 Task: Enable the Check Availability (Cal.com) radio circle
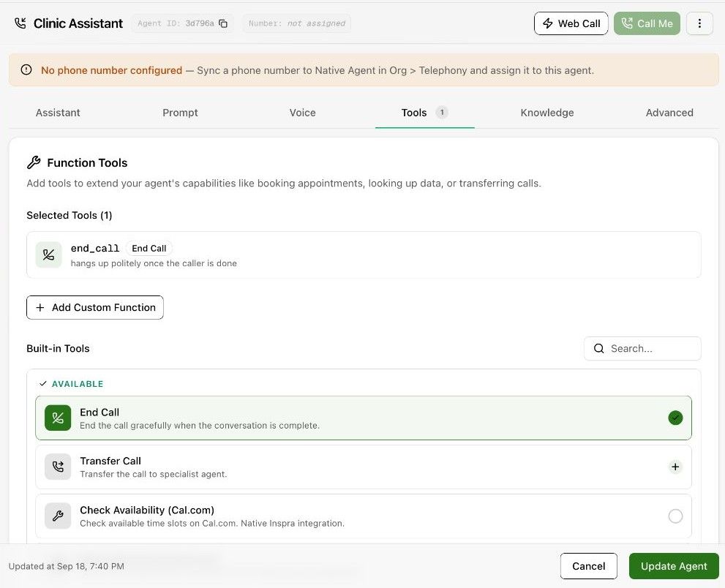tap(675, 516)
